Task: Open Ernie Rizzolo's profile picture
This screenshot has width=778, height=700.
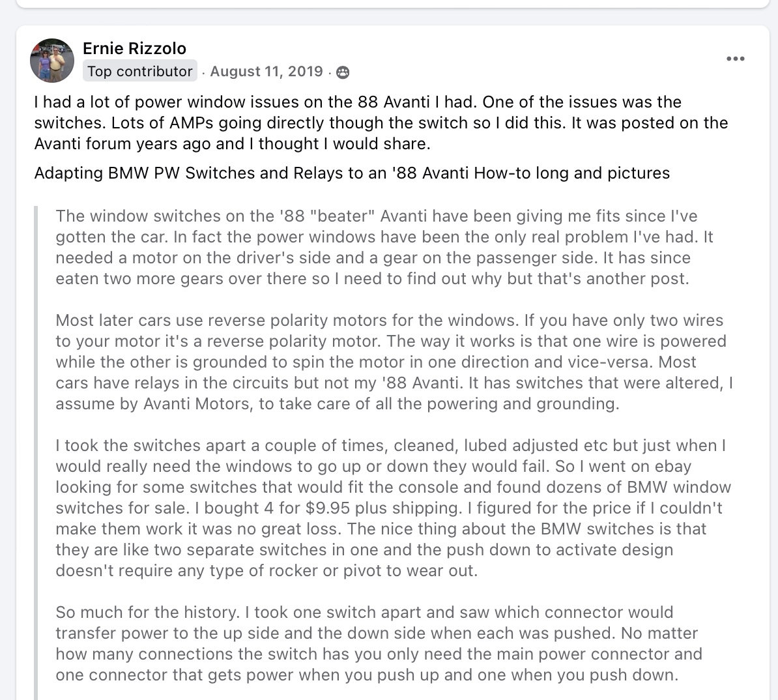Action: pos(52,60)
